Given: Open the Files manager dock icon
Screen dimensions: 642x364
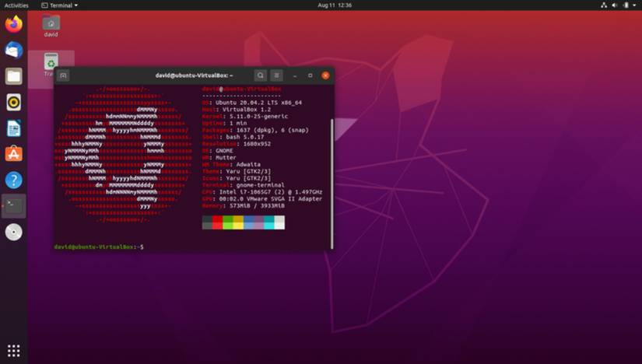Looking at the screenshot, I should point(13,76).
